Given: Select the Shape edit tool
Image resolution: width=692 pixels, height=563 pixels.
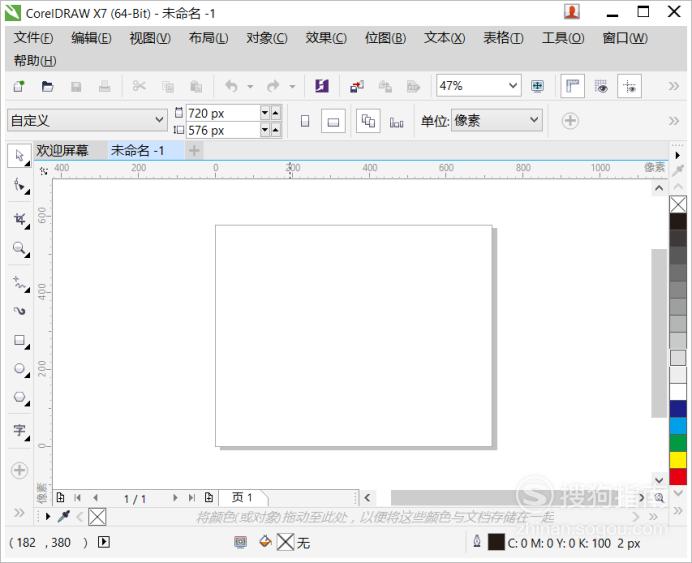Looking at the screenshot, I should [x=20, y=185].
